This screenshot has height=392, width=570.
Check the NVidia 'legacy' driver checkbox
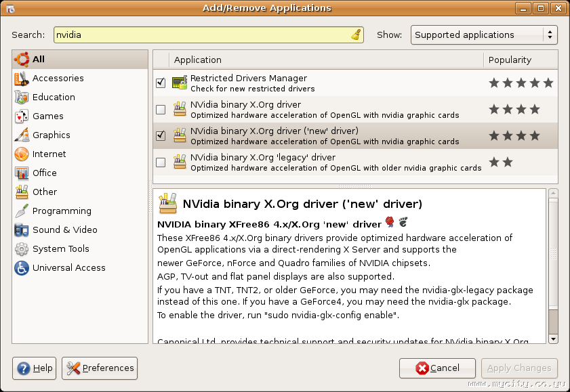point(161,162)
